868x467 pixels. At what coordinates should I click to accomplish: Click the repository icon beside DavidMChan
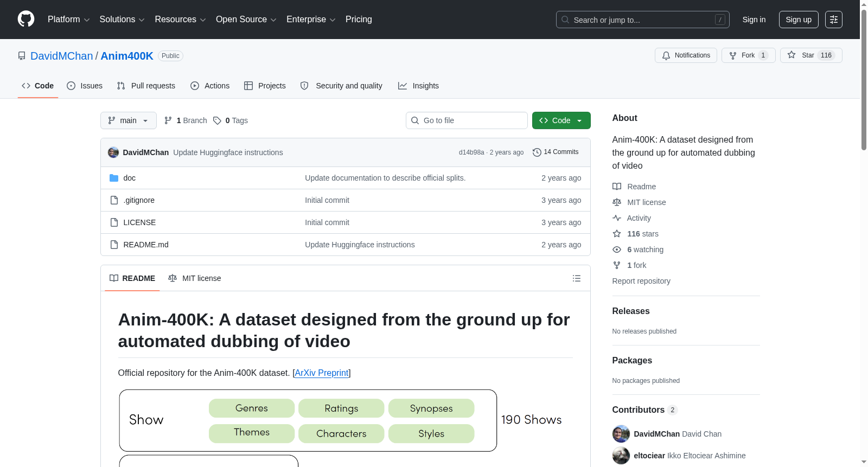[22, 56]
